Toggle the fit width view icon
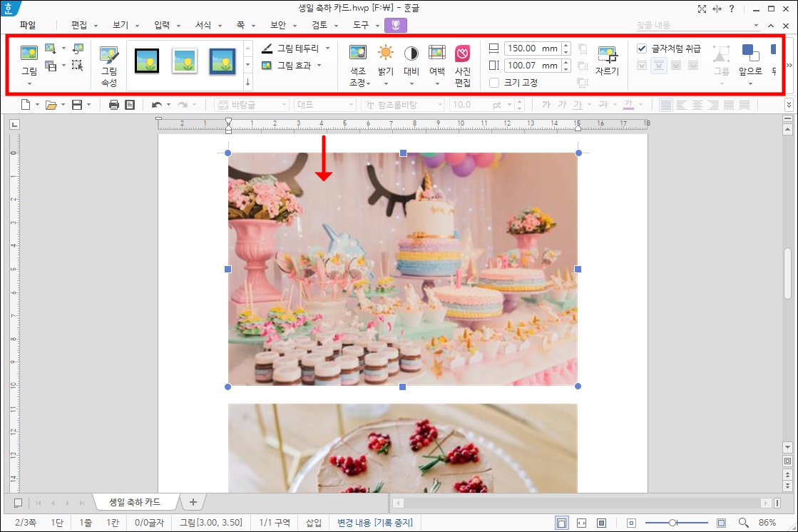798x532 pixels. tap(582, 523)
